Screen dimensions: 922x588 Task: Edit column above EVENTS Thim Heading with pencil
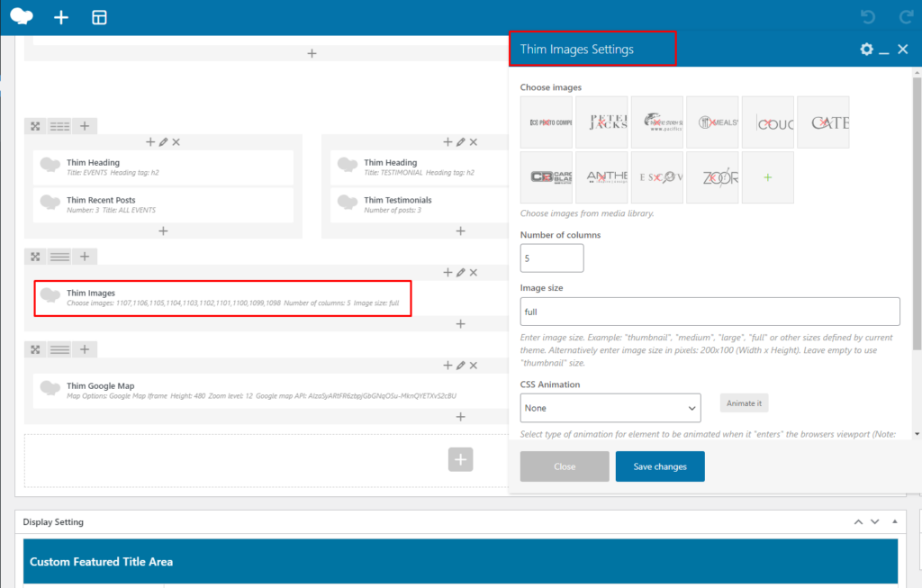tap(164, 142)
